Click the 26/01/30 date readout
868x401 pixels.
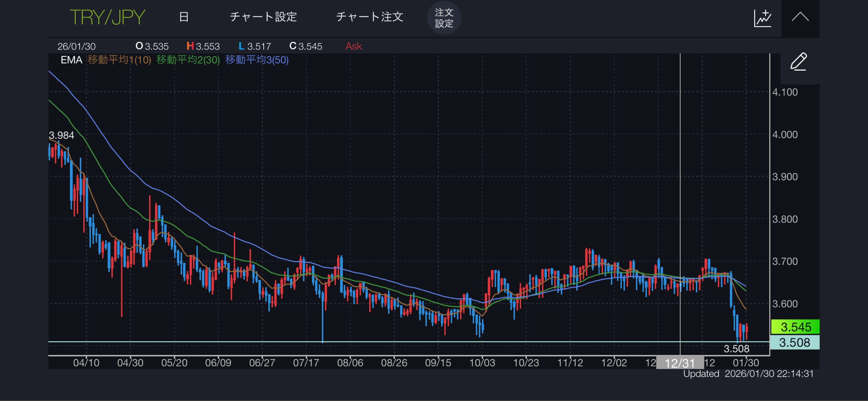(77, 46)
